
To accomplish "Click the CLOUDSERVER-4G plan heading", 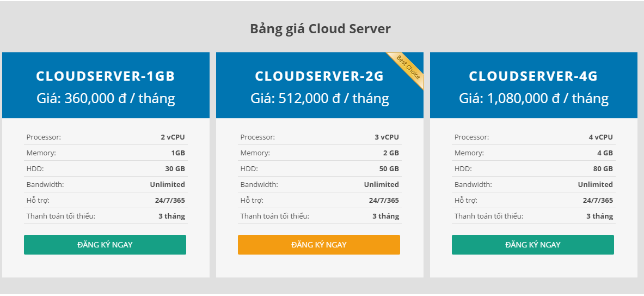I will 533,76.
